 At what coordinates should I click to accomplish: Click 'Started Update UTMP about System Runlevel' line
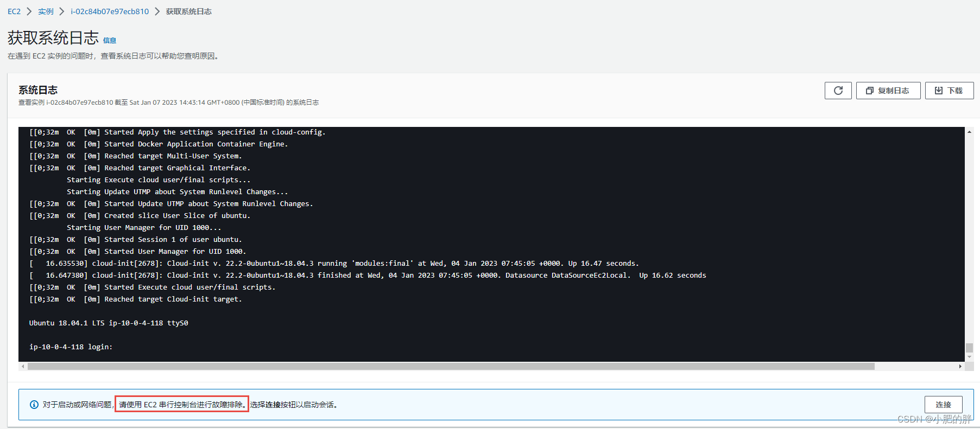(171, 204)
